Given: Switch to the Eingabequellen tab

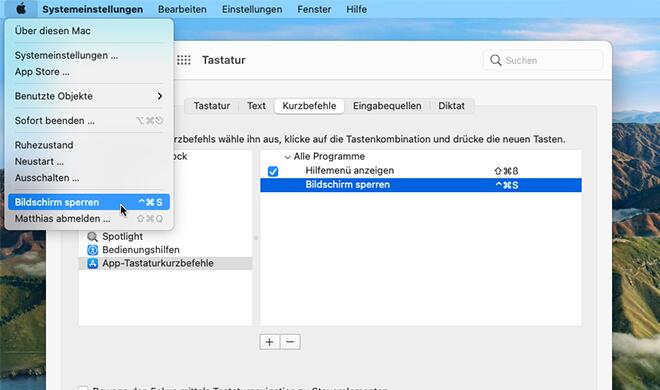Looking at the screenshot, I should 387,106.
